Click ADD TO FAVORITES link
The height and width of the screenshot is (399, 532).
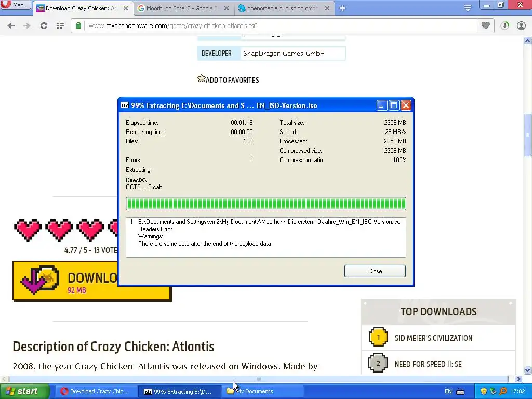232,80
